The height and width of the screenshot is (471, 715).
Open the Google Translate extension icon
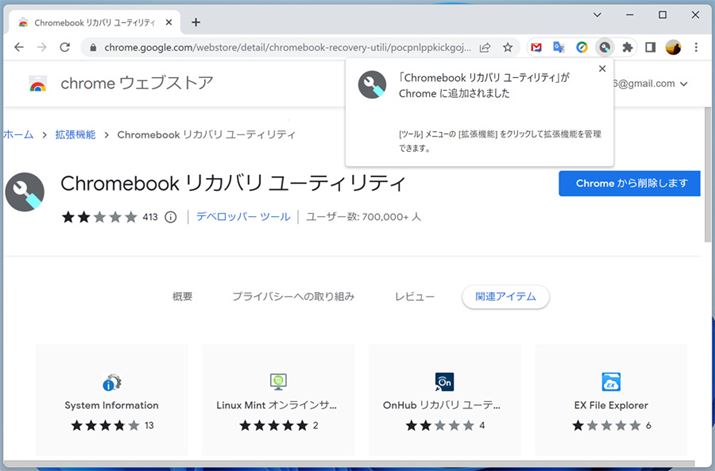559,47
